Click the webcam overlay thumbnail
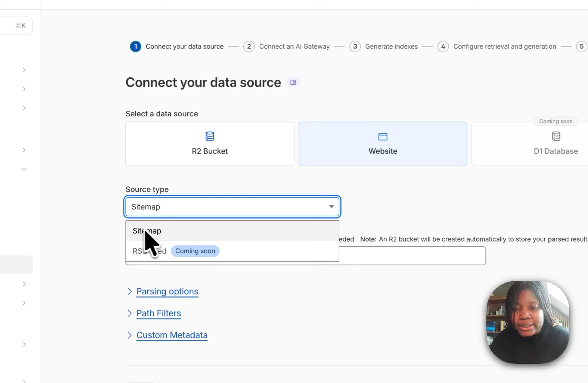588x383 pixels. coord(527,323)
